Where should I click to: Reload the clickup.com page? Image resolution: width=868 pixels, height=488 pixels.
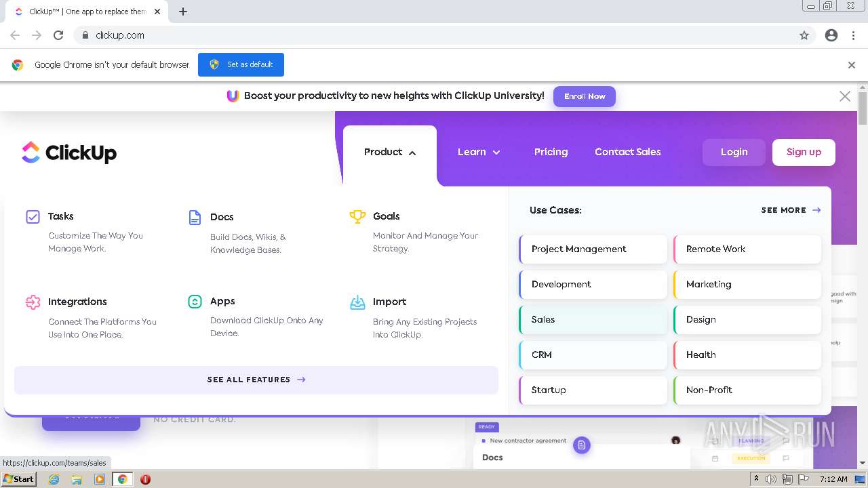58,35
